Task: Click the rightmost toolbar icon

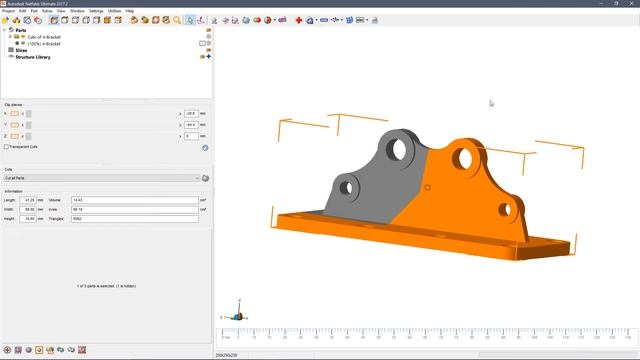Action: (375, 20)
